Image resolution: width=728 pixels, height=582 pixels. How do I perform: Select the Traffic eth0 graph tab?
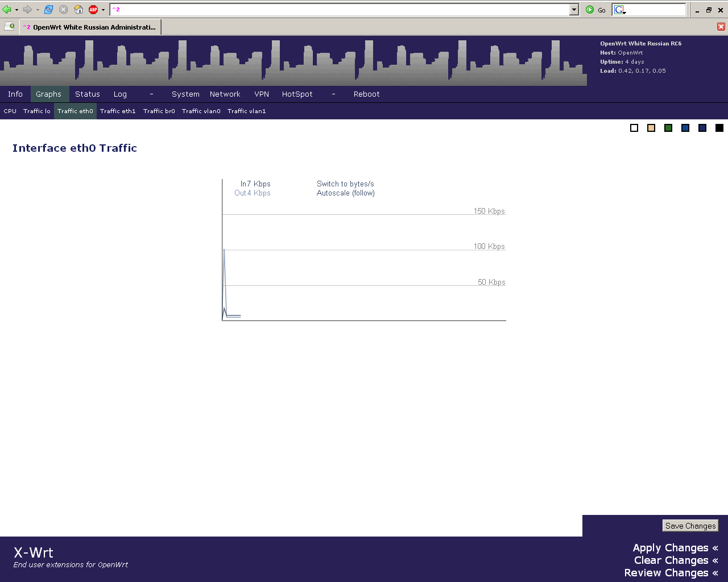click(x=75, y=111)
